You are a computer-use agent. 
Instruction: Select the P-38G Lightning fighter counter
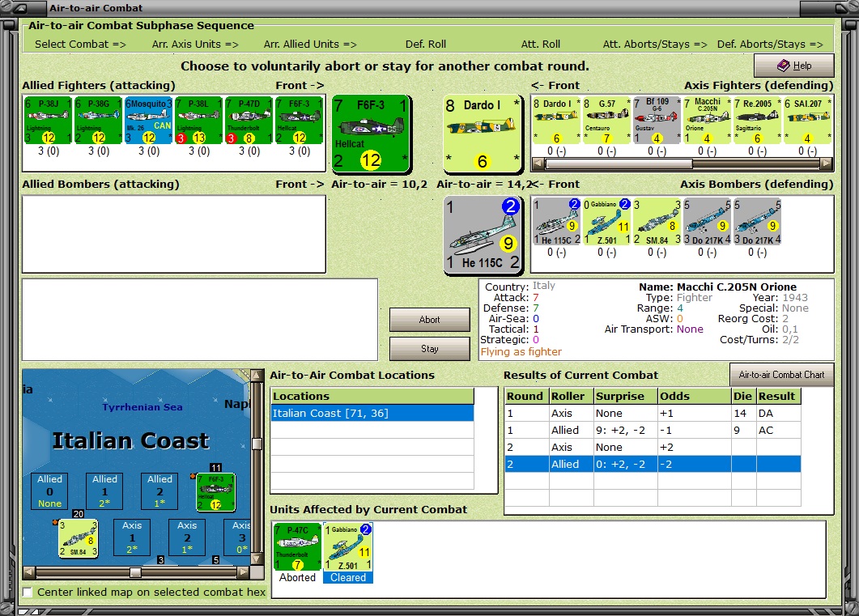(98, 121)
